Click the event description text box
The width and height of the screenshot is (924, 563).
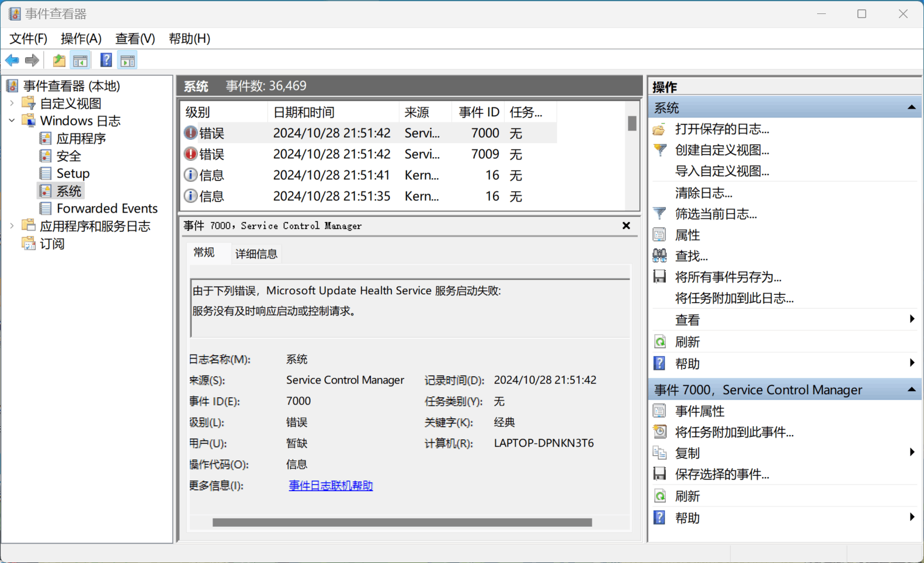410,308
